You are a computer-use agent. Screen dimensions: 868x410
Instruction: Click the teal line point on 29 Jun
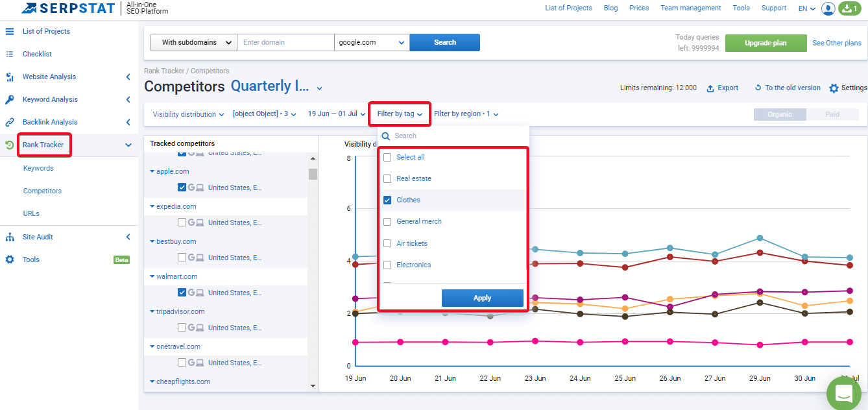pos(760,238)
